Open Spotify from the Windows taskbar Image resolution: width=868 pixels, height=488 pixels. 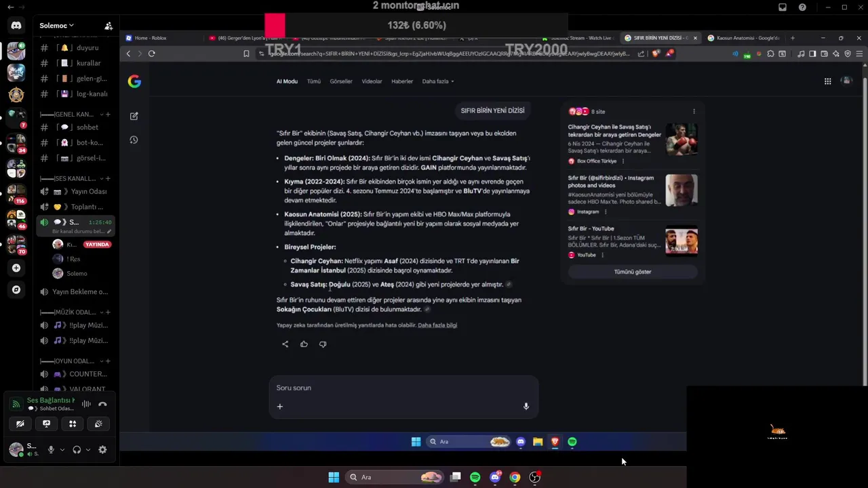coord(475,477)
